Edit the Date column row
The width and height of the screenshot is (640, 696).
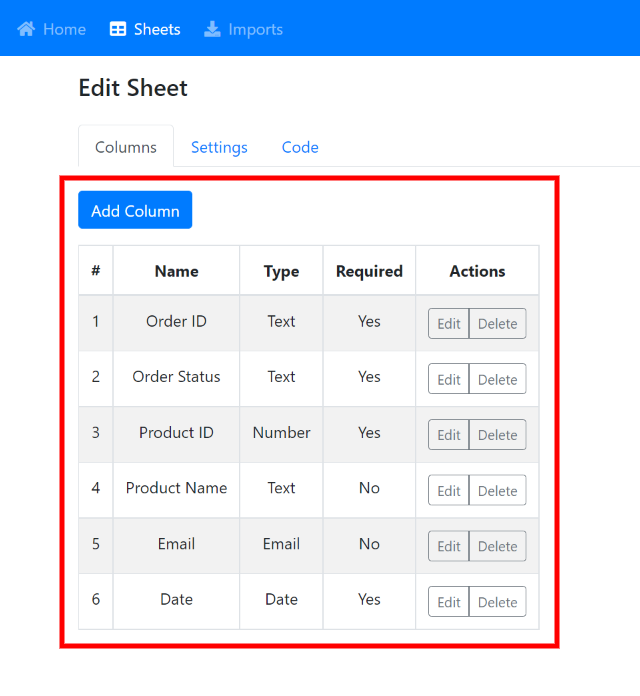pyautogui.click(x=449, y=602)
